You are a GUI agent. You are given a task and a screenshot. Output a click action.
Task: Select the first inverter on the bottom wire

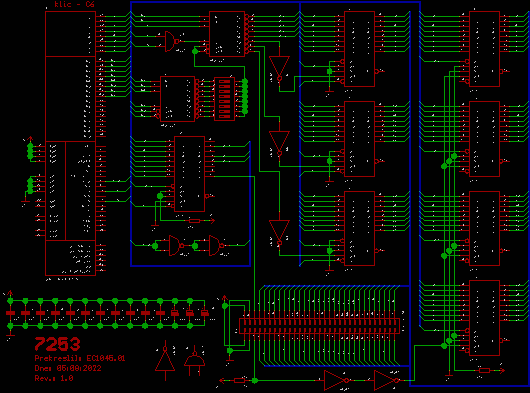click(336, 380)
